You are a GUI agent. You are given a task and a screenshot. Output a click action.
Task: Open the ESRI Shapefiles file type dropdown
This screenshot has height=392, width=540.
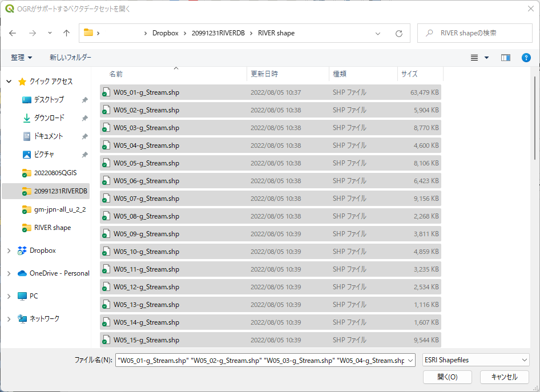pos(475,360)
